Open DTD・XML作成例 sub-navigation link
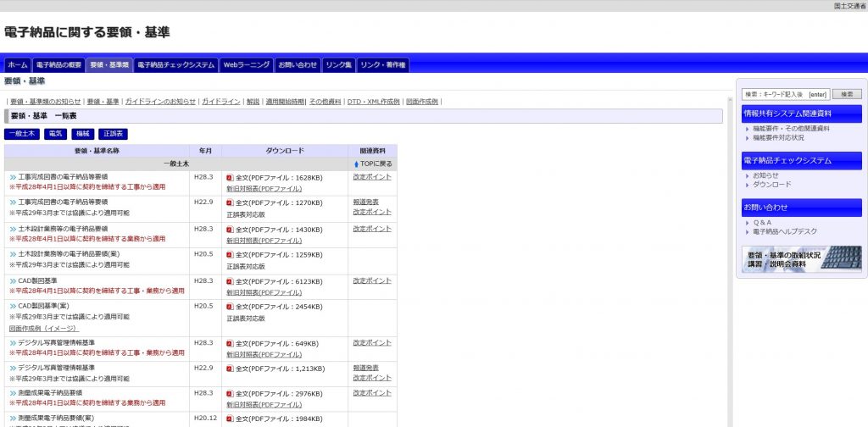The width and height of the screenshot is (868, 427). (x=373, y=102)
